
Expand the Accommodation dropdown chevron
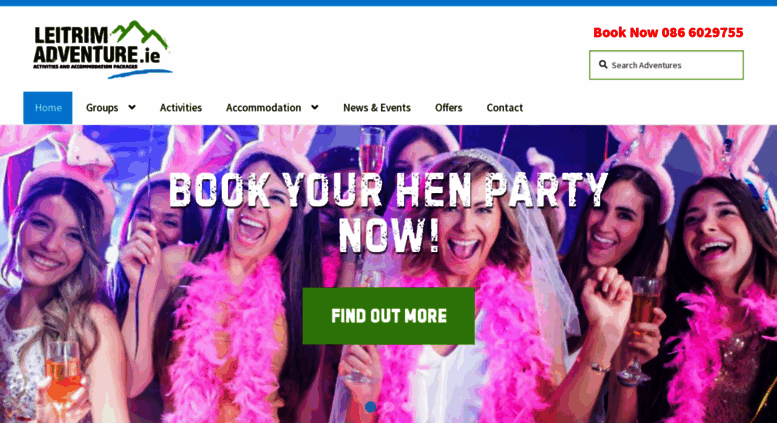315,107
